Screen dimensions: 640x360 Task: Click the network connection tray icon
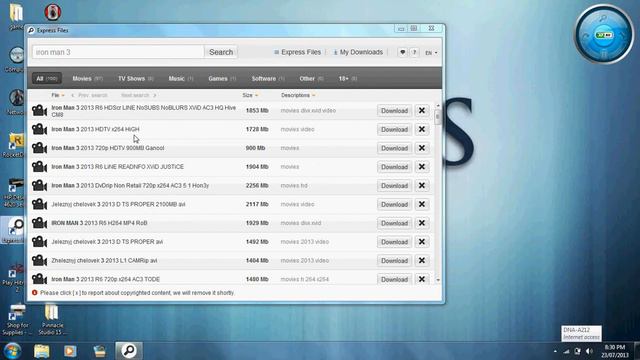(x=567, y=351)
